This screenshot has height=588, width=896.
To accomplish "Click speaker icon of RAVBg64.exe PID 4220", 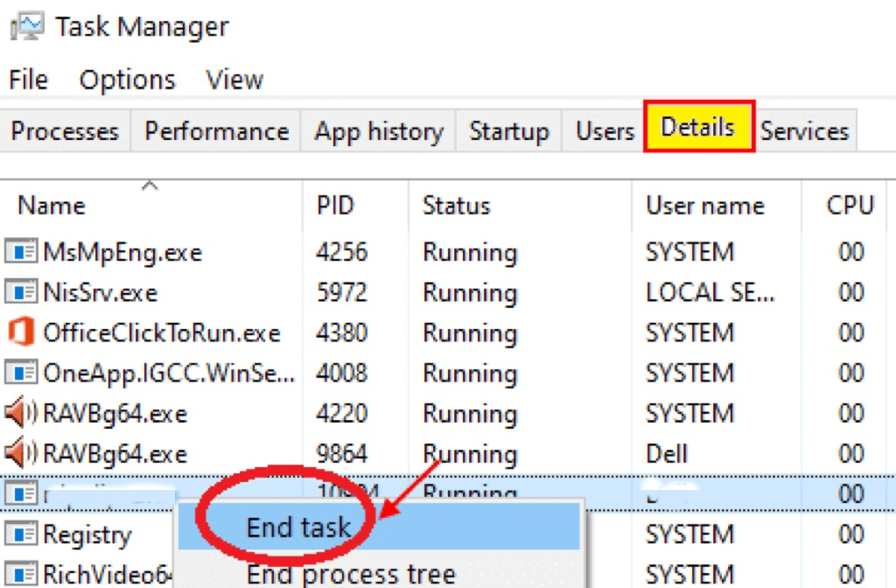I will [x=21, y=412].
